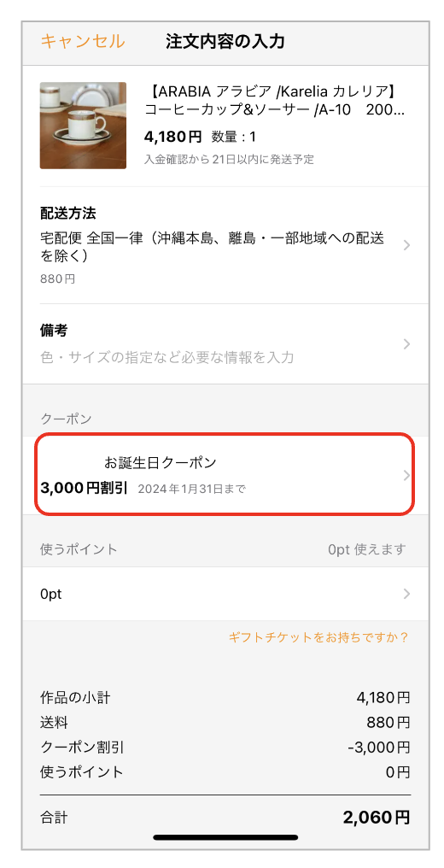Click the 注文内容の入力 header title
444x868 pixels.
coord(225,42)
